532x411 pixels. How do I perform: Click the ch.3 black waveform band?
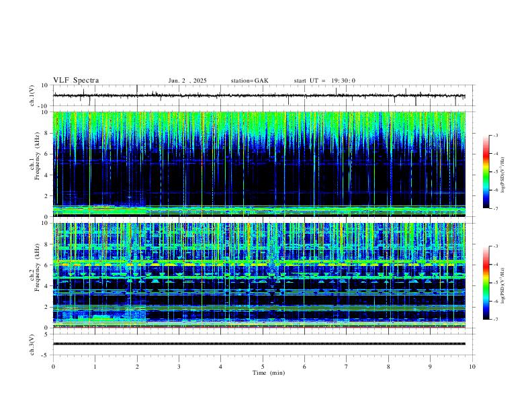[x=259, y=344]
